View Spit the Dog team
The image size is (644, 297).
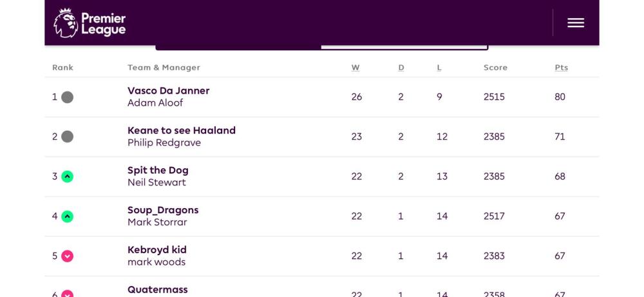158,171
